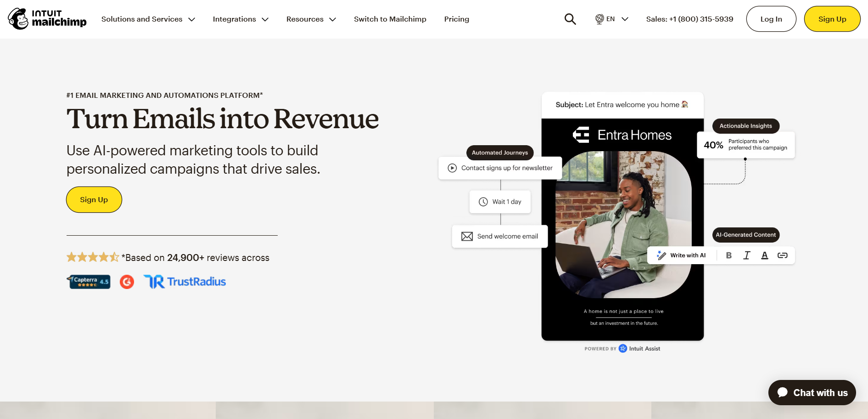Click the underlined A text color icon

(x=765, y=255)
